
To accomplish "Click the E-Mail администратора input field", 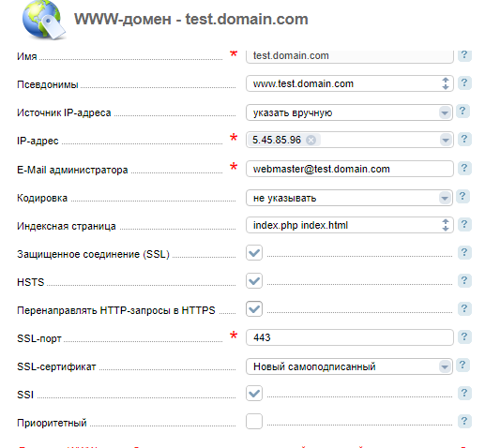I will coord(350,169).
